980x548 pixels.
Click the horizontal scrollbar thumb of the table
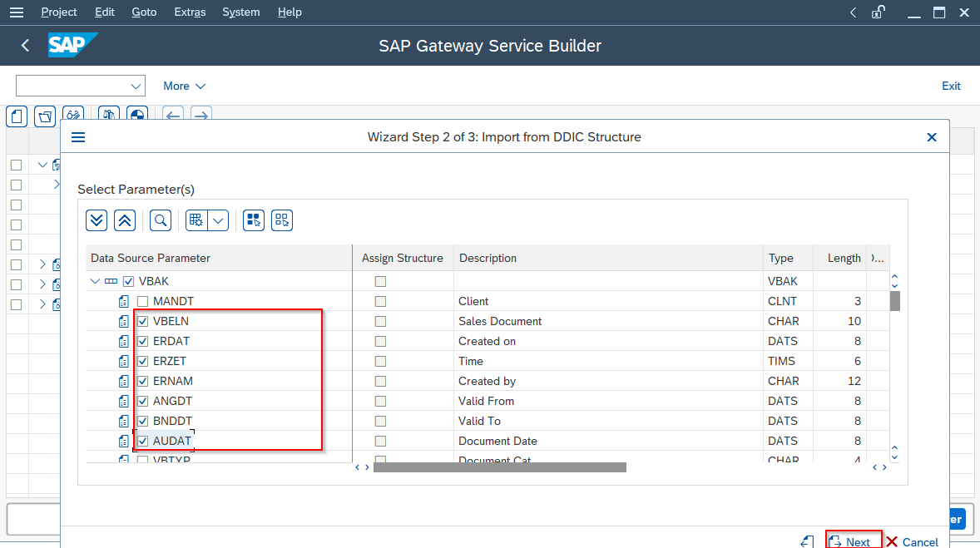click(x=499, y=467)
